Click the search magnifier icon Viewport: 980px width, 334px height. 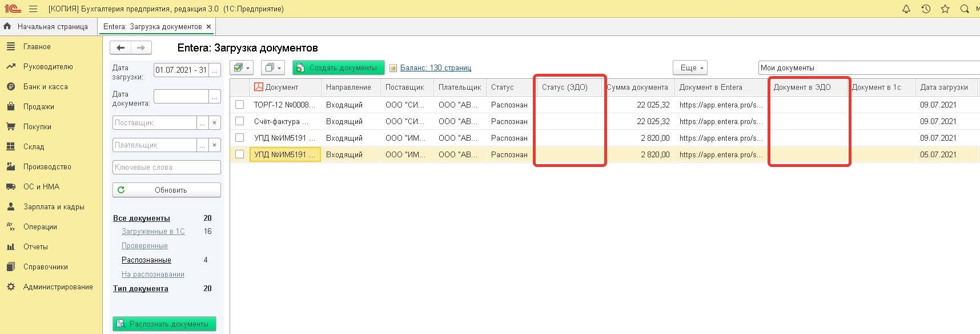965,9
